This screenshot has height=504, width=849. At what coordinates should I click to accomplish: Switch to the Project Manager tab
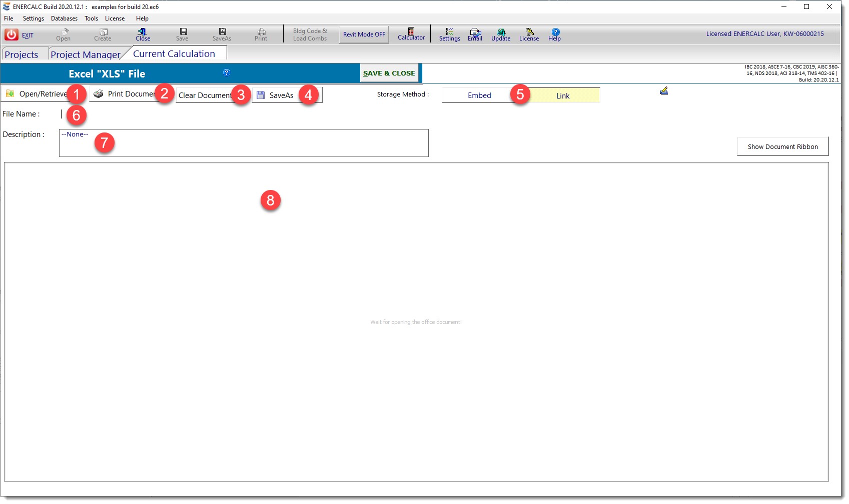(x=85, y=54)
